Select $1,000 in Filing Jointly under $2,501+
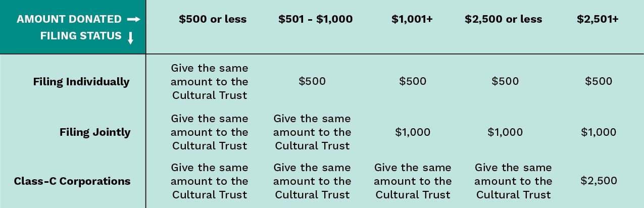 (x=599, y=132)
